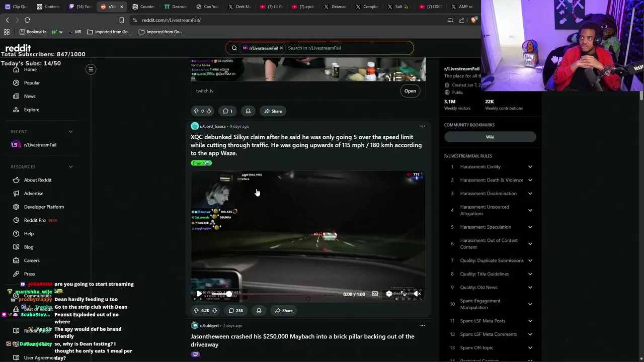
Task: Upvote the XQC debunked post
Action: tap(196, 311)
